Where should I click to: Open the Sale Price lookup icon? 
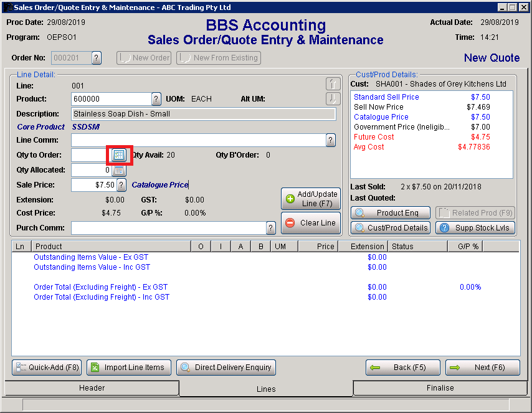click(122, 184)
